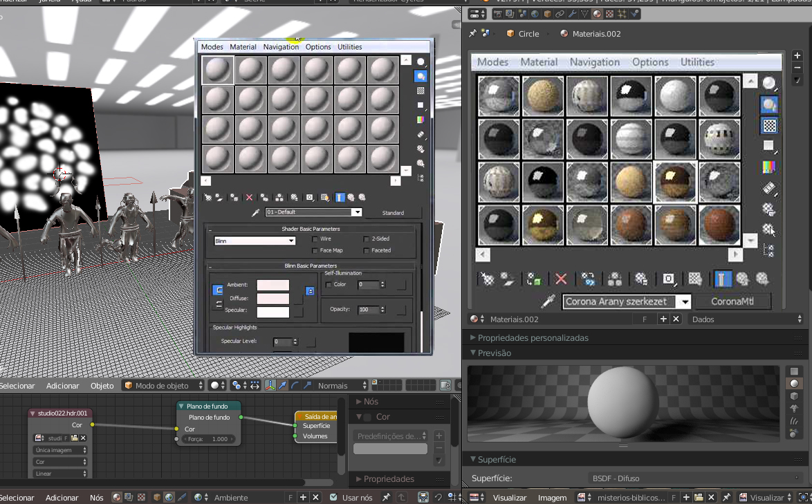The image size is (812, 504).
Task: Open the Modo de objeto mode dropdown
Action: coord(164,386)
